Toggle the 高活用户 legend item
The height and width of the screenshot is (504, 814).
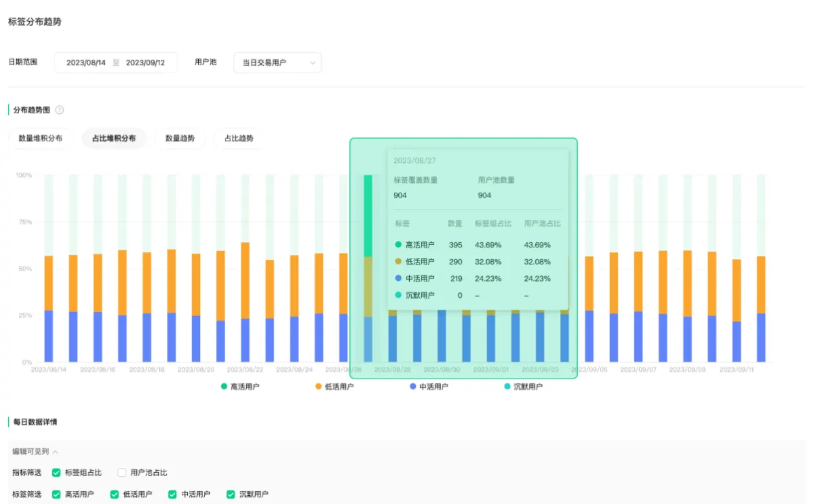[x=240, y=387]
